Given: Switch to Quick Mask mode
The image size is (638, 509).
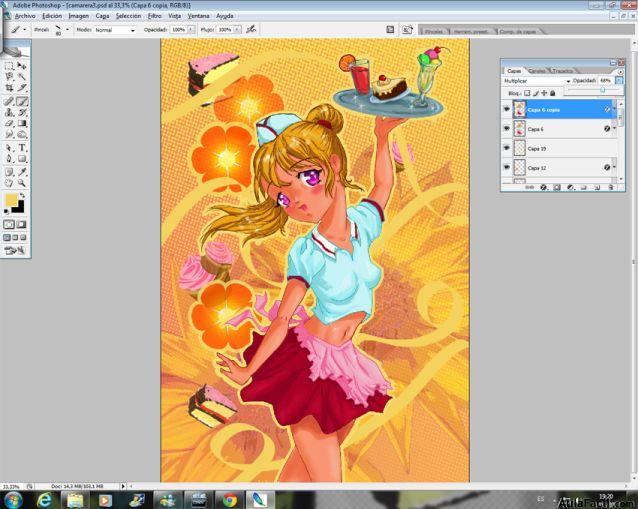Looking at the screenshot, I should tap(22, 225).
